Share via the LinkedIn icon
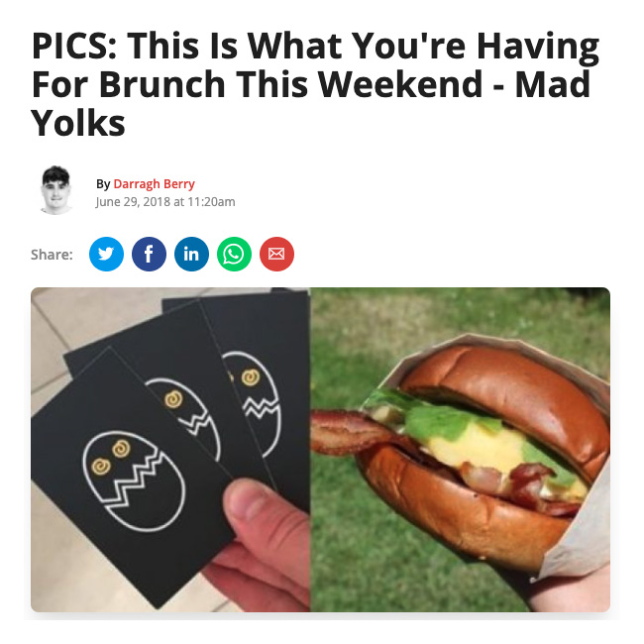Image resolution: width=644 pixels, height=644 pixels. click(191, 254)
